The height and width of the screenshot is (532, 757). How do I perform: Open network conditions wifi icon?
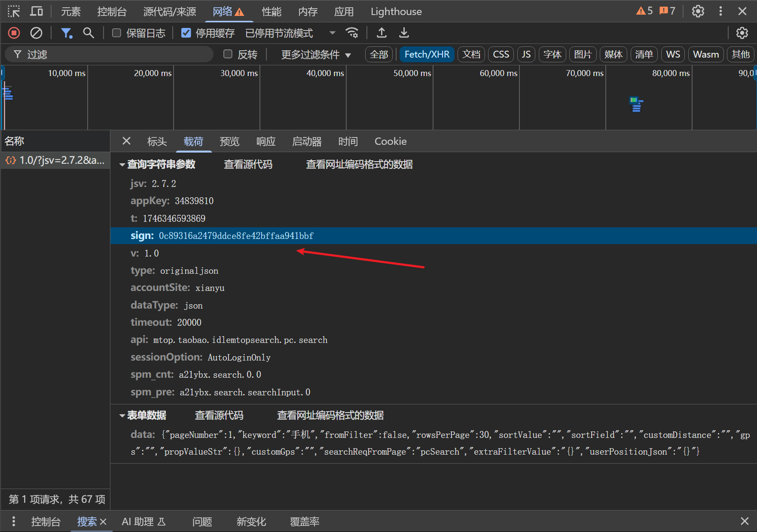pos(352,33)
